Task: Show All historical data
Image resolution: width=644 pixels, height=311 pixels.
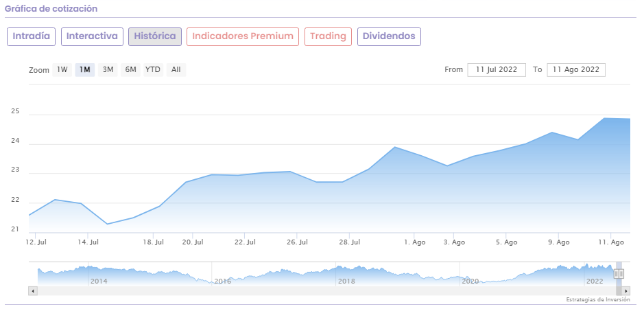Action: [x=176, y=70]
